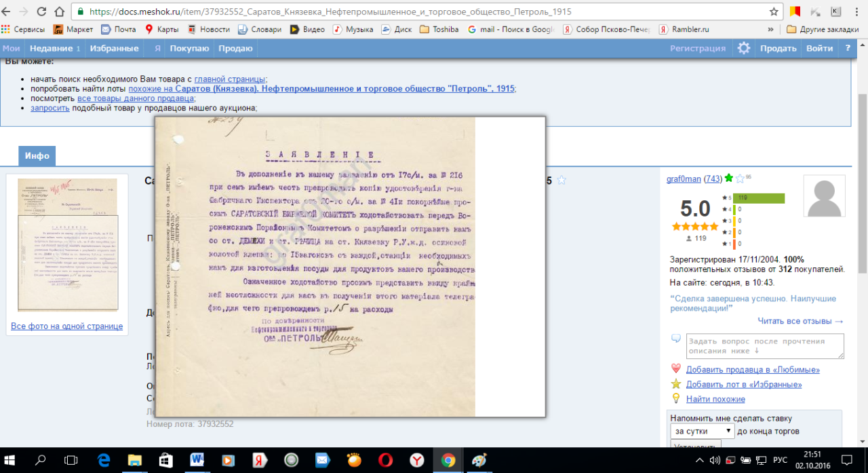Open the Сервисы apps shortcut
The image size is (868, 473).
click(23, 29)
